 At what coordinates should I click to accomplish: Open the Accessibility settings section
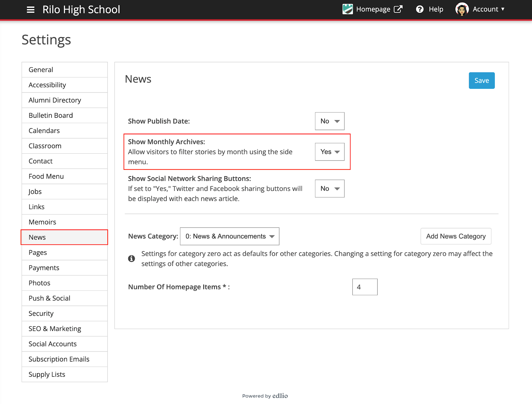(x=65, y=85)
